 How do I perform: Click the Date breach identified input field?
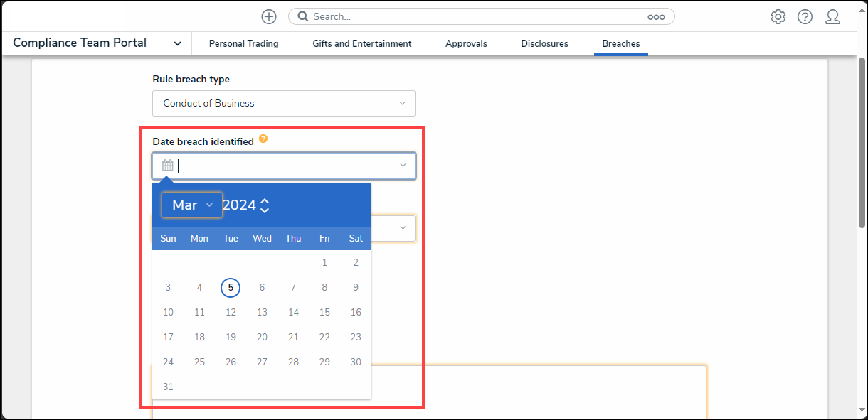285,166
